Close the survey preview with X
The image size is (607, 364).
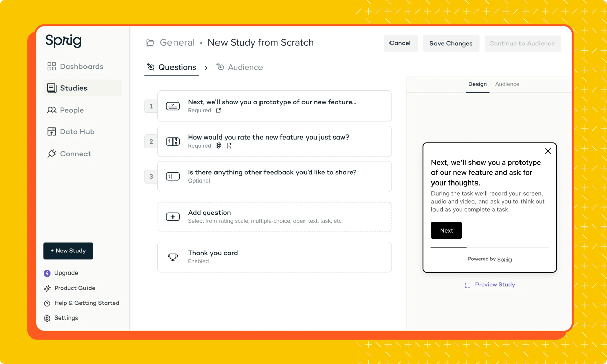[548, 151]
